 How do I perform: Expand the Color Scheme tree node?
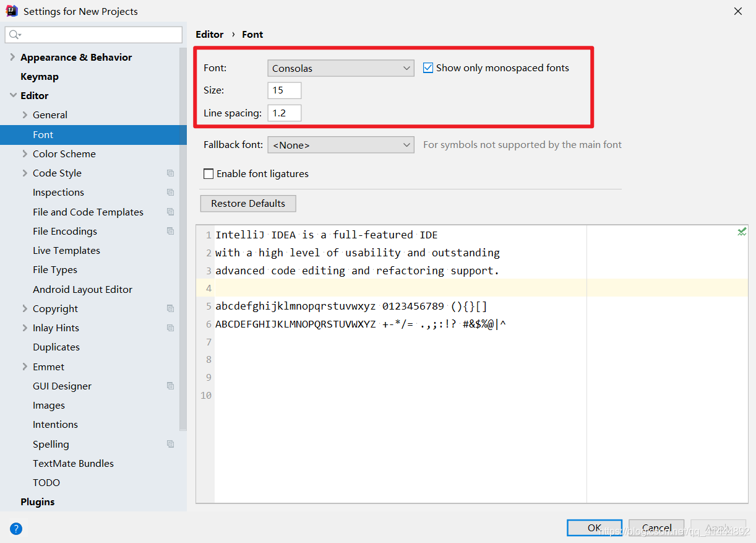[25, 154]
